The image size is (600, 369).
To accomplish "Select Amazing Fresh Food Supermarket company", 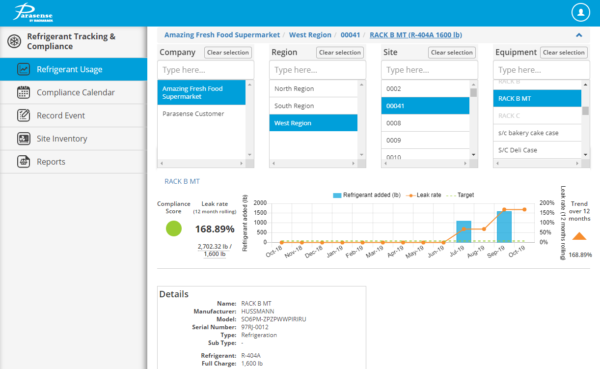I will (201, 92).
